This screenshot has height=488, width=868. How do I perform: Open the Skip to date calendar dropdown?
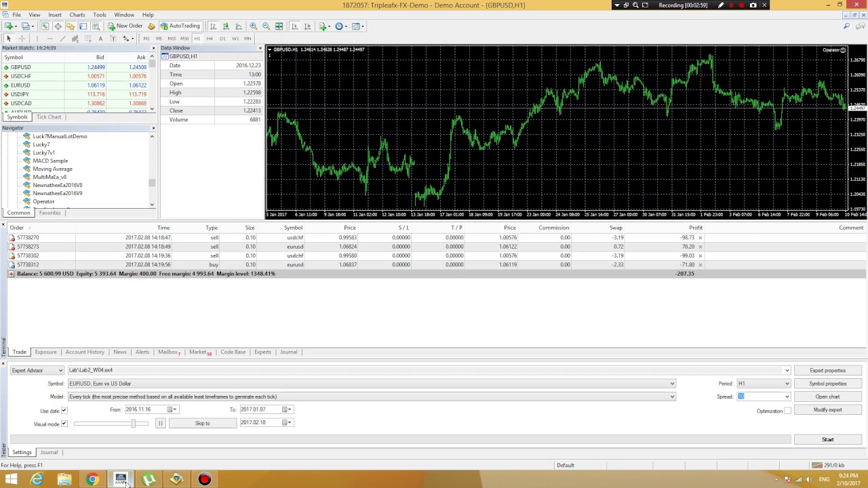287,423
